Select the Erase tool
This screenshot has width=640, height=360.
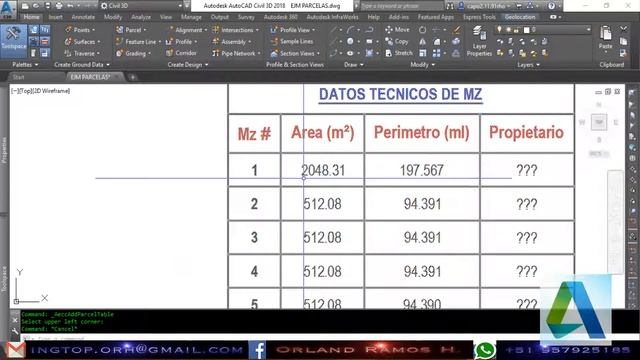456,30
